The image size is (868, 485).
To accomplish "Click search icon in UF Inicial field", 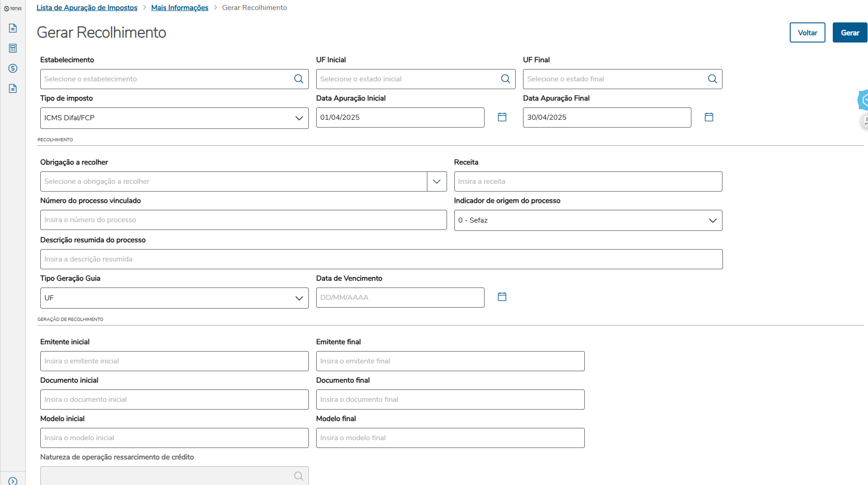I will point(506,79).
